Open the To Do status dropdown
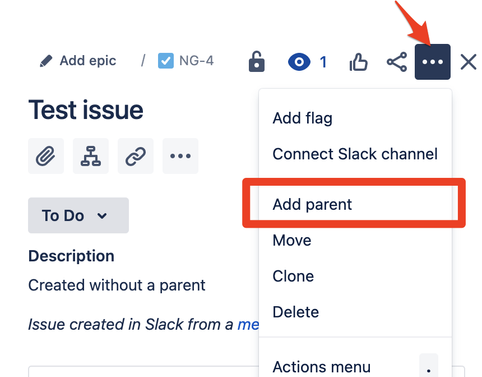Viewport: 482px width, 377px height. (x=78, y=215)
